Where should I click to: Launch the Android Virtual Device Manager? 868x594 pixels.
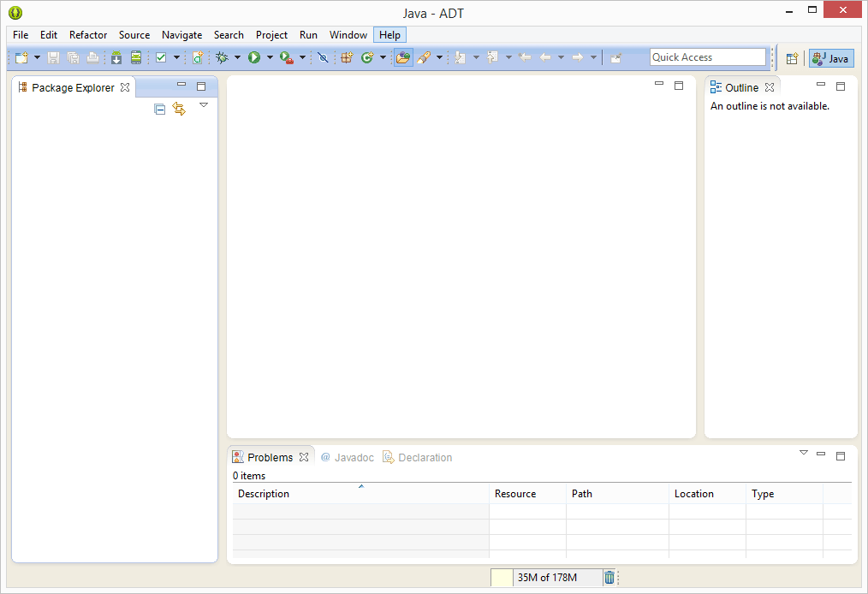(x=136, y=57)
